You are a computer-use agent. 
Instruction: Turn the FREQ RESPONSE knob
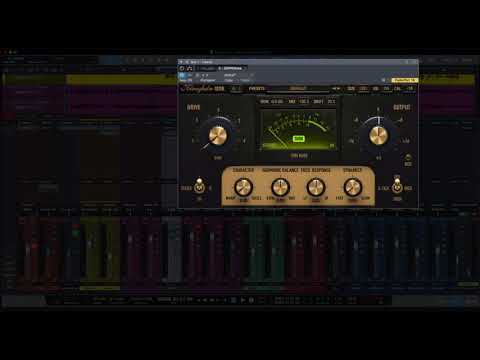tap(315, 187)
